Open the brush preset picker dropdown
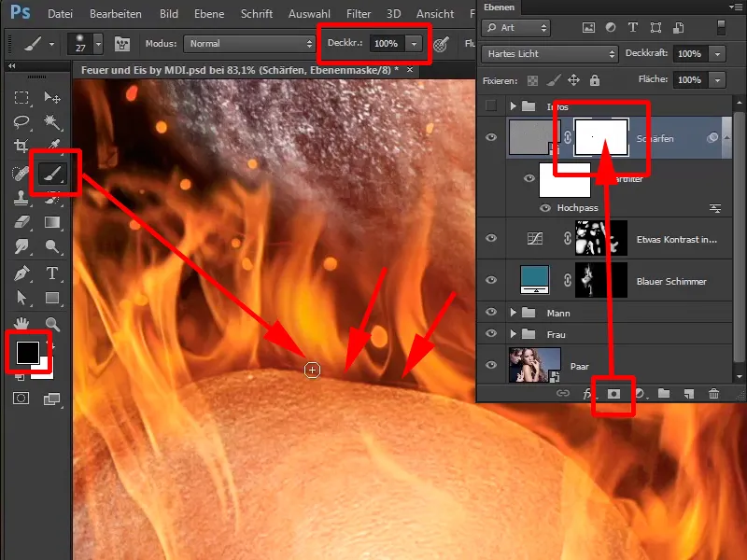The height and width of the screenshot is (560, 747). pos(98,44)
